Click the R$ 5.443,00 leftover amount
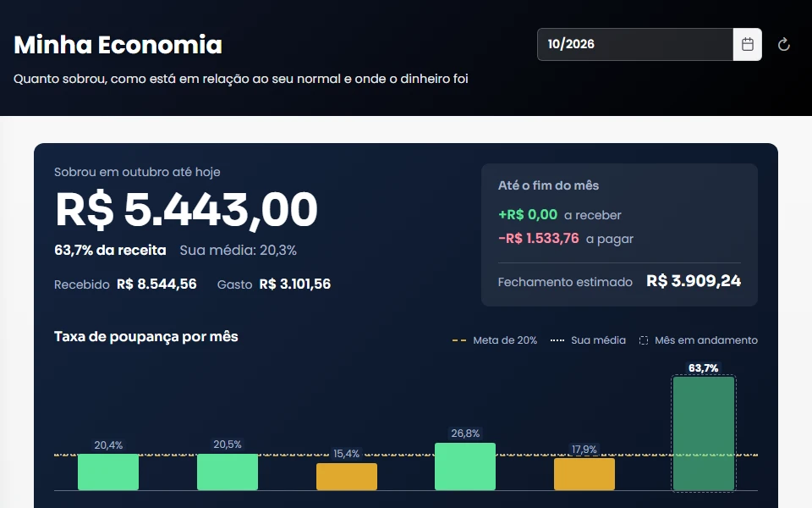812x508 pixels. click(186, 210)
